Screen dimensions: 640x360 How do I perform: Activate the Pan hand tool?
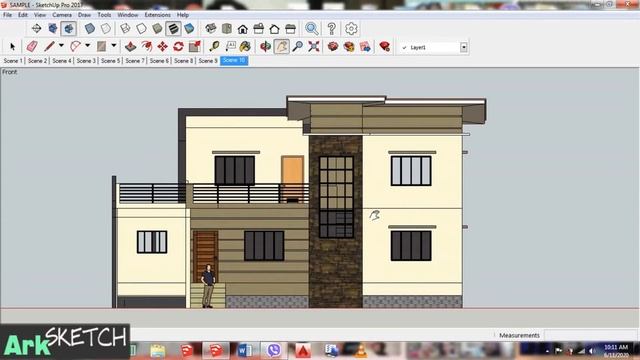coord(282,47)
